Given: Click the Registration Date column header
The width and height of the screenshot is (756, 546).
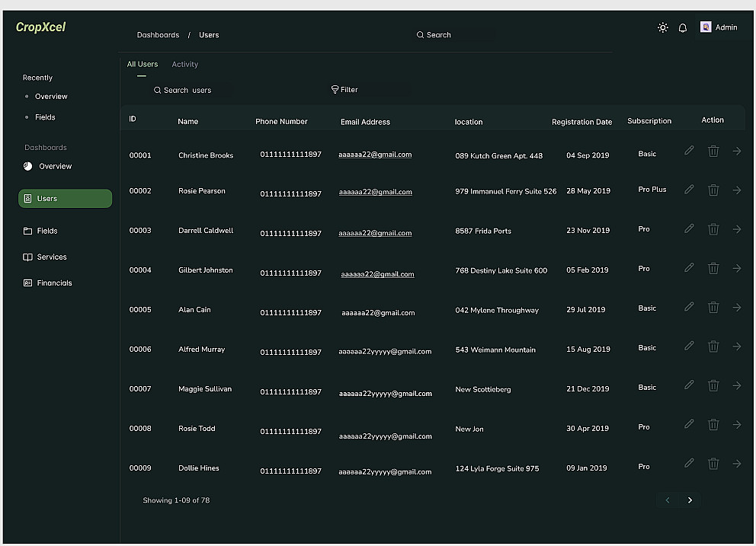Looking at the screenshot, I should [x=582, y=122].
